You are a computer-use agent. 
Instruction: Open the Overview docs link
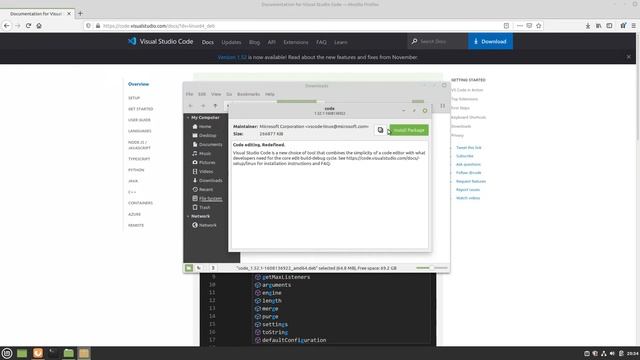click(x=138, y=84)
